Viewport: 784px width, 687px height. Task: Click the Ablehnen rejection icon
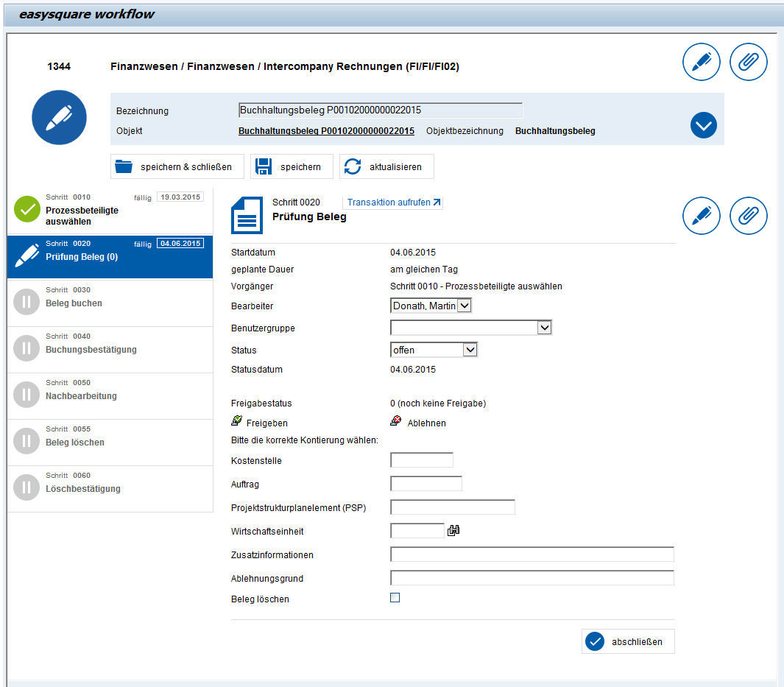(395, 422)
